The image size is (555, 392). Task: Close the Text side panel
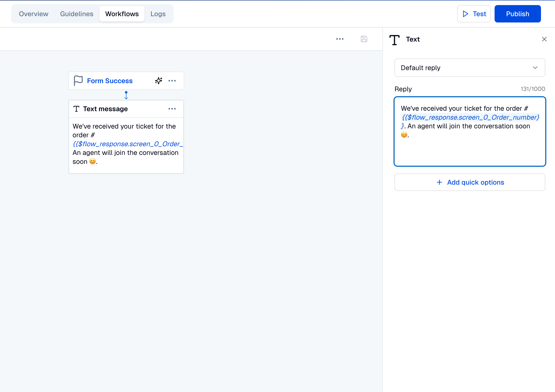click(544, 39)
